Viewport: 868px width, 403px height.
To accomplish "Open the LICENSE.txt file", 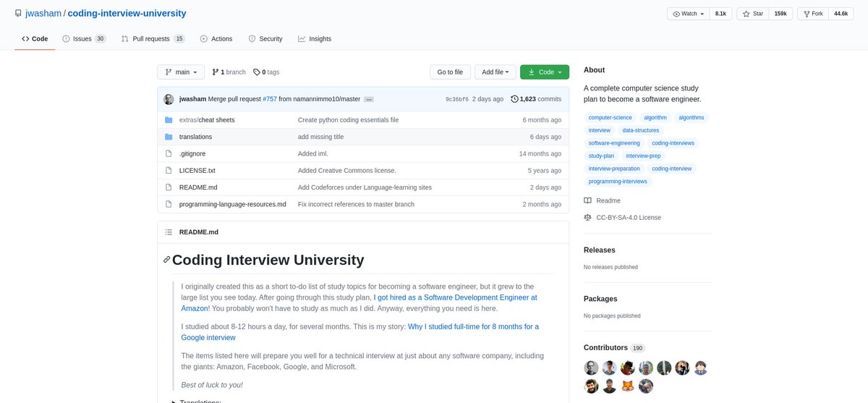I will pos(197,170).
